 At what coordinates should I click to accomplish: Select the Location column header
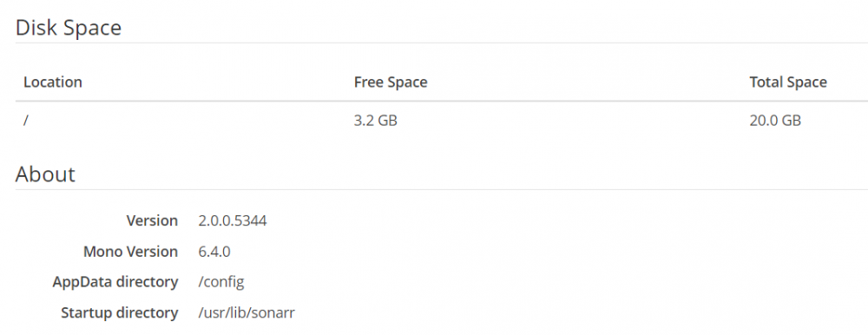[x=53, y=82]
